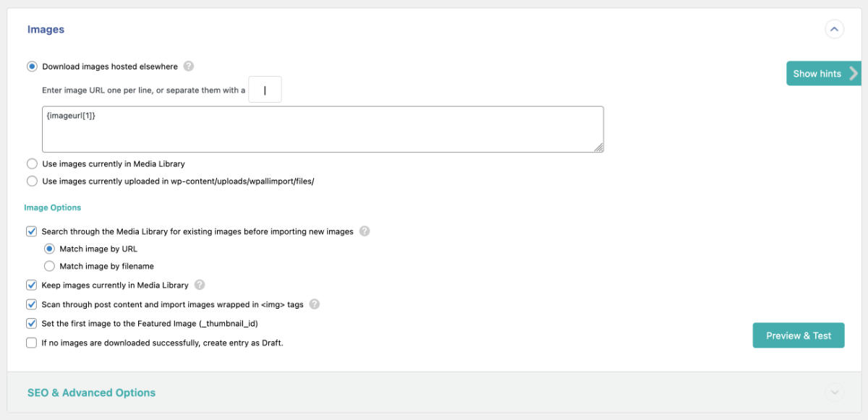
Task: Select Use images currently in Media Library
Action: click(32, 164)
